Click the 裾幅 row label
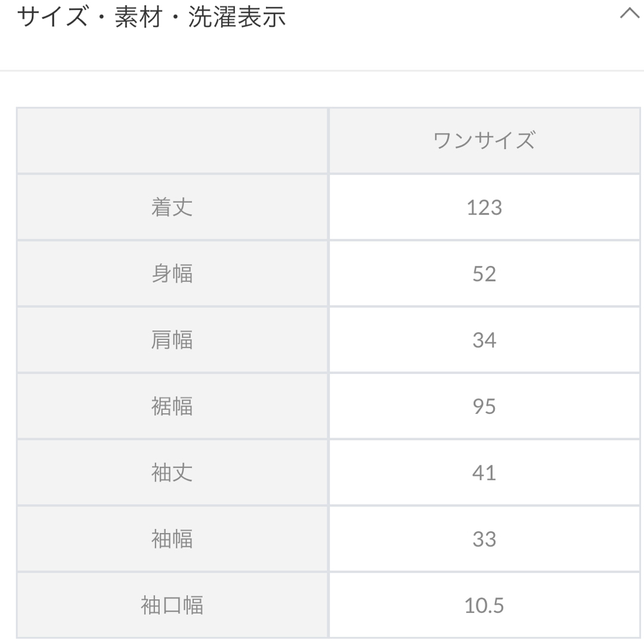Image resolution: width=644 pixels, height=644 pixels. (172, 406)
